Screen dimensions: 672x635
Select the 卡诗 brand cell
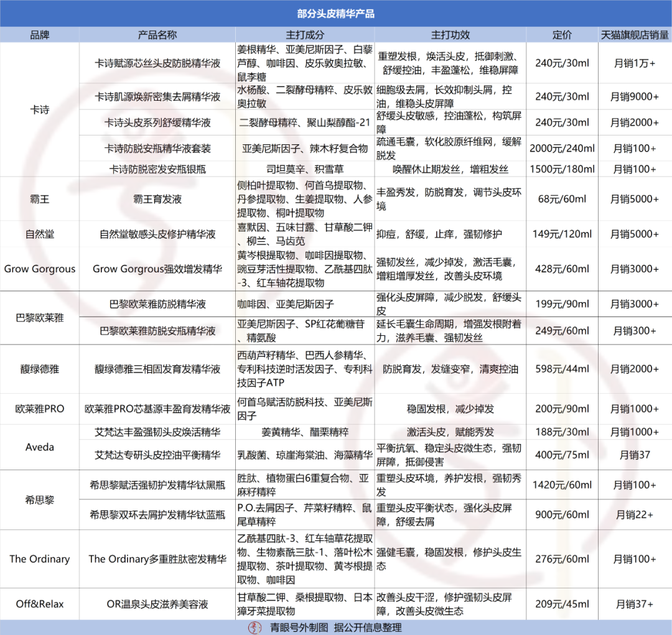pos(40,109)
